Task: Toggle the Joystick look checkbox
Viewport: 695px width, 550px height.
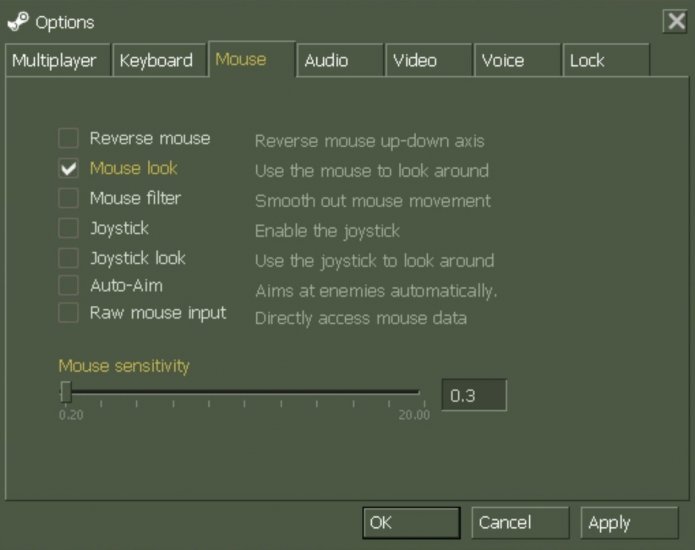Action: (68, 259)
